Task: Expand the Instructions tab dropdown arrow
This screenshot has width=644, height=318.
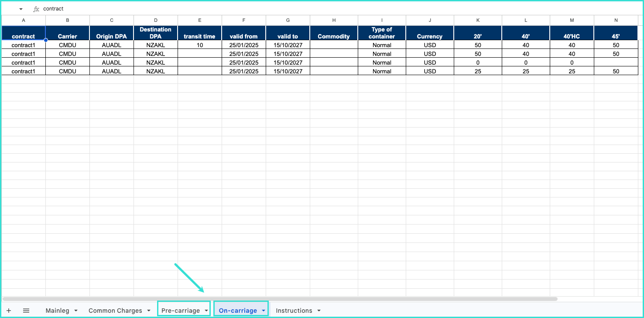Action: (319, 311)
